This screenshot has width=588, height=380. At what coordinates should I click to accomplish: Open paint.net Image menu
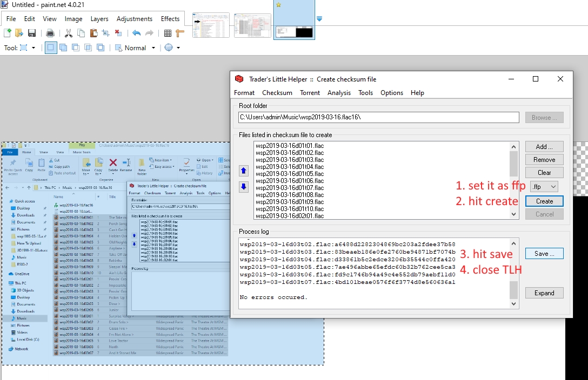[x=73, y=19]
